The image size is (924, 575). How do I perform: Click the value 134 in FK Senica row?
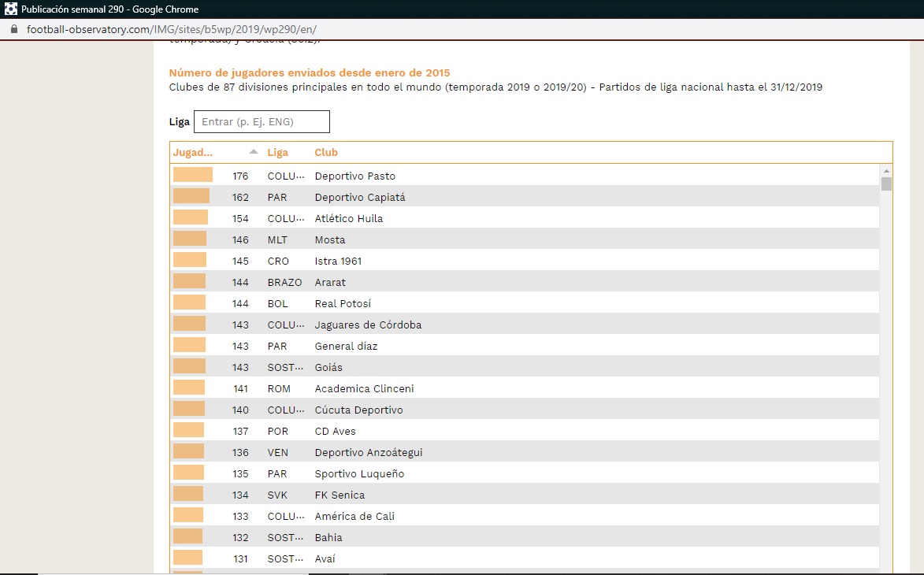coord(240,495)
